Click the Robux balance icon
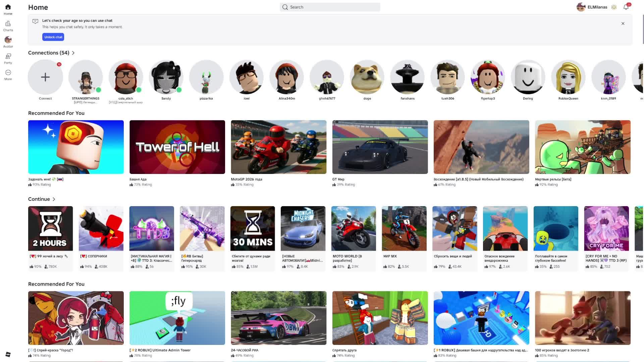 pos(614,7)
